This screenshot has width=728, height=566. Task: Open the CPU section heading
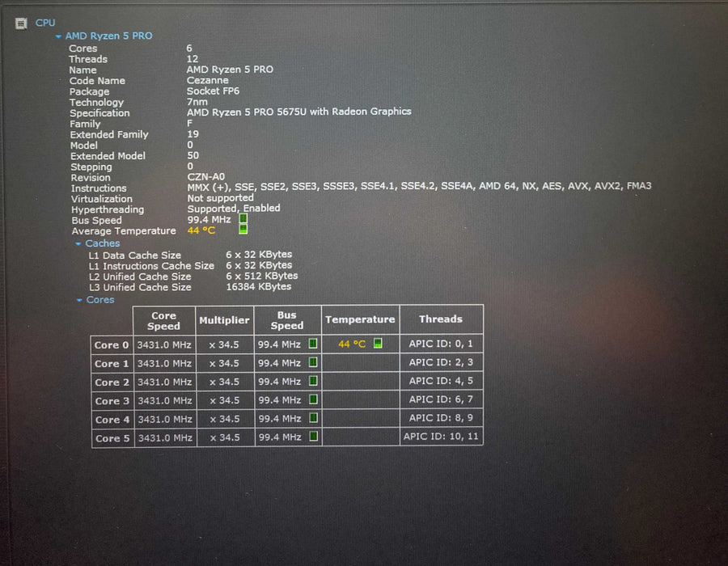[45, 23]
